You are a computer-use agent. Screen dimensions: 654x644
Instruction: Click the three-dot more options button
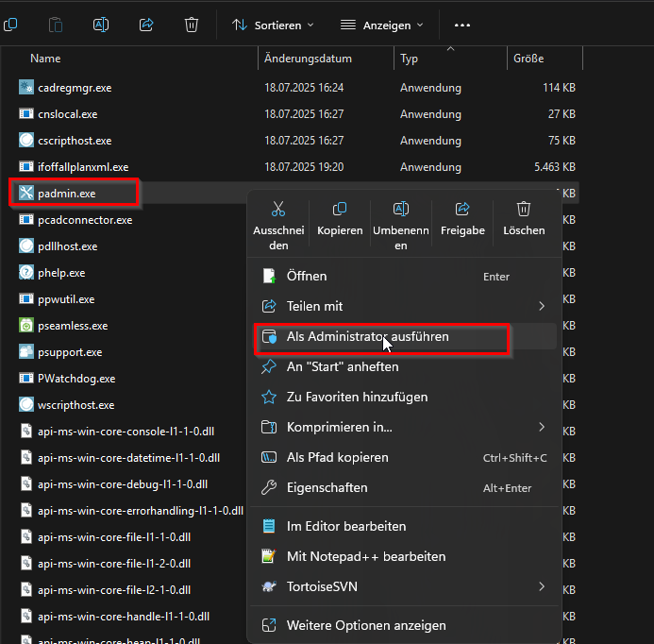461,25
